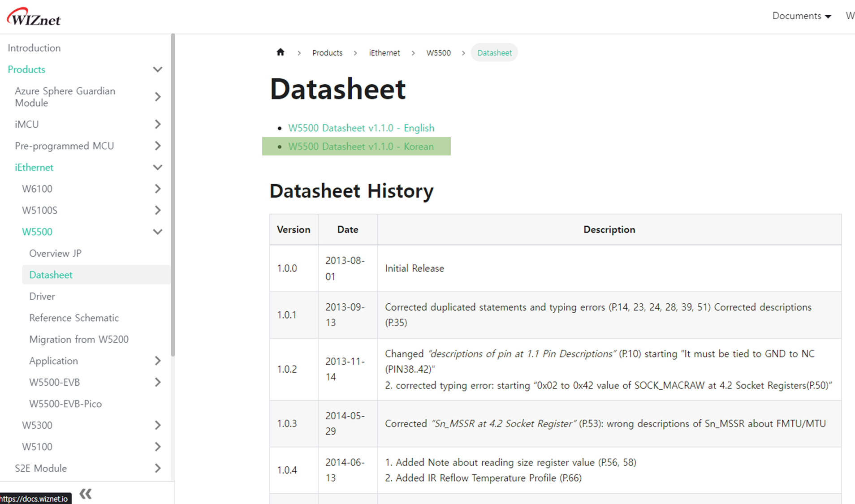Open W5500 Datasheet v1.1.0 English link

[x=361, y=128]
